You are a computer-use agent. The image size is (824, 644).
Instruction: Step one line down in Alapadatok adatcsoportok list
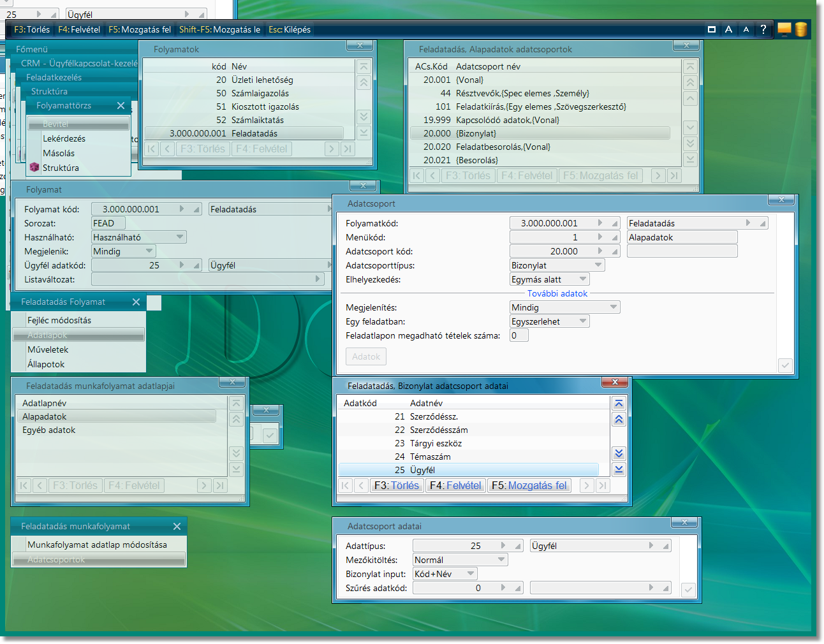(690, 128)
